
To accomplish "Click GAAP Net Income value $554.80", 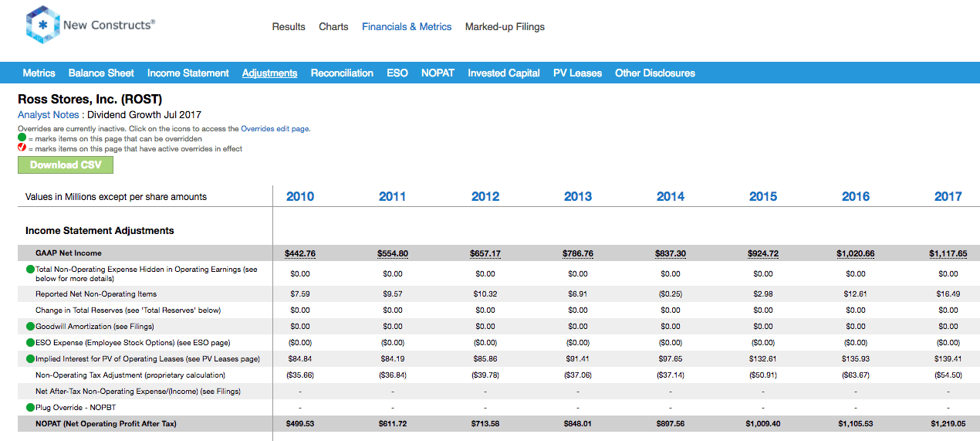I will [x=393, y=253].
